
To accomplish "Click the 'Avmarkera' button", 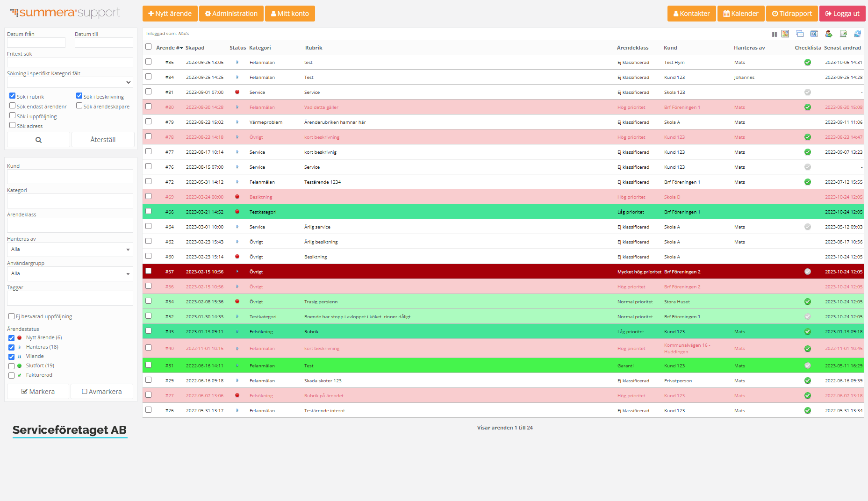I will pyautogui.click(x=102, y=392).
